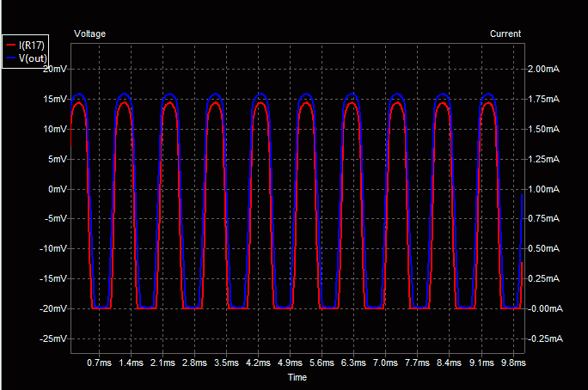Click the 0.75mA current axis label
Viewport: 588px width, 390px height.
coord(544,218)
